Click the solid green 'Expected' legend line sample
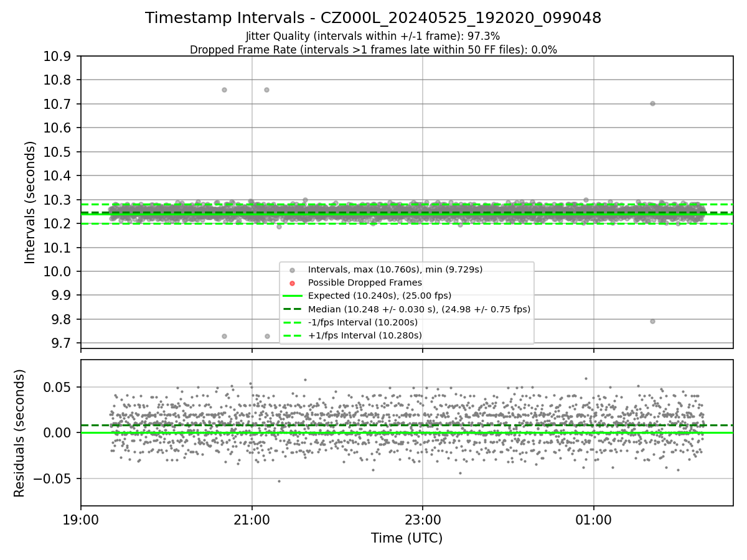 (x=293, y=296)
